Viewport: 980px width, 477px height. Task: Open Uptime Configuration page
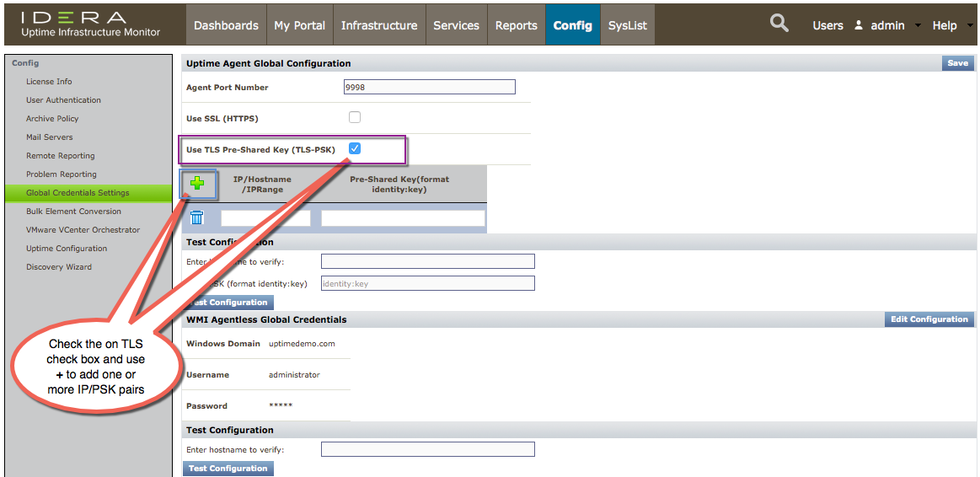click(x=67, y=248)
